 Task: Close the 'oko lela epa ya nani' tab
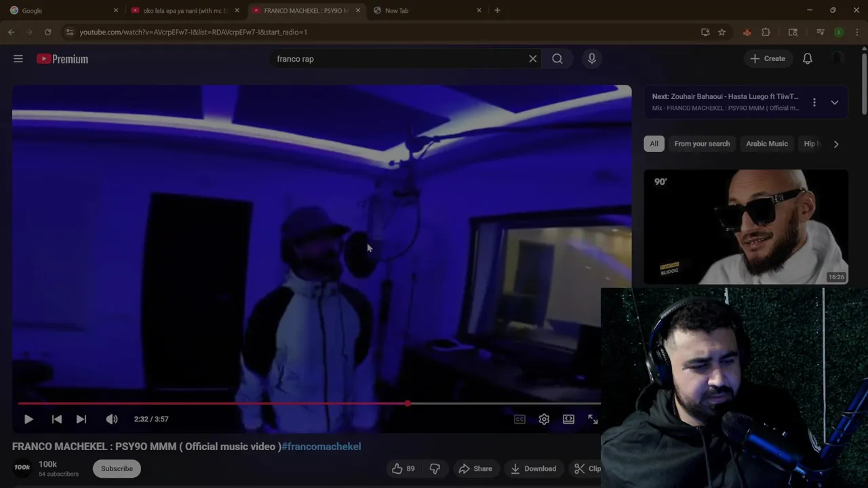click(x=237, y=10)
